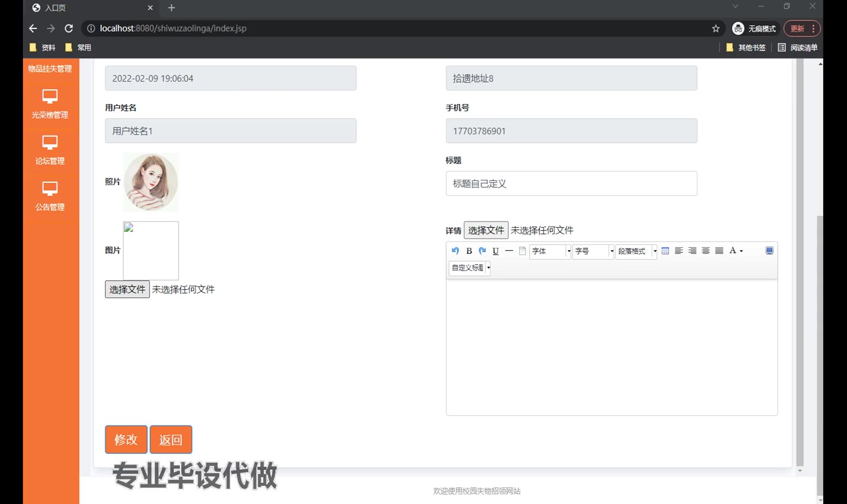Undo last edit in the rich text editor
This screenshot has width=847, height=504.
(x=455, y=251)
